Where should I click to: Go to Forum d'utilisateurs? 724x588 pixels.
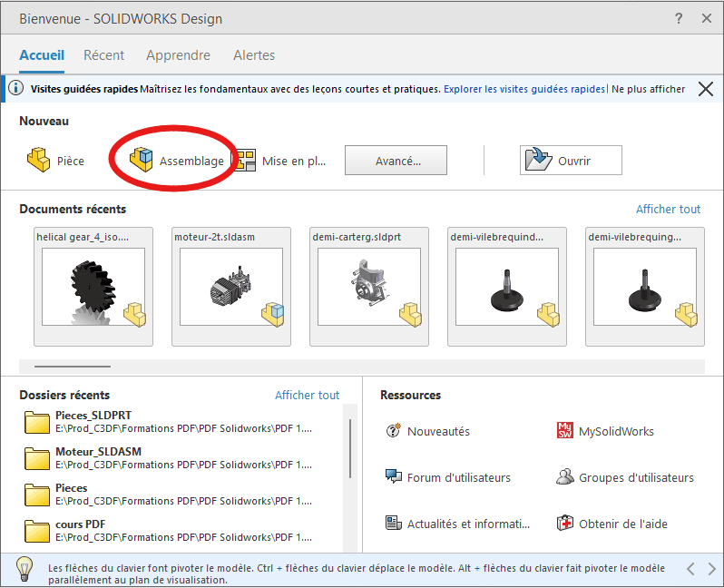click(448, 477)
